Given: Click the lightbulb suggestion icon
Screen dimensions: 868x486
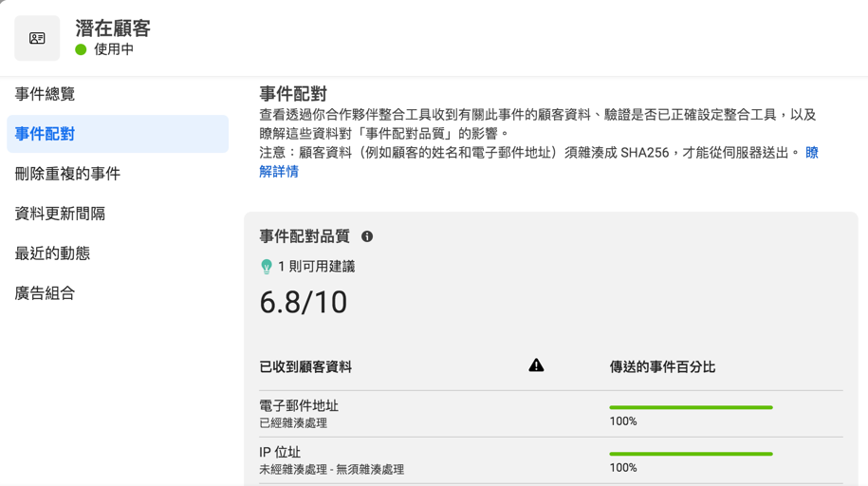Looking at the screenshot, I should tap(267, 268).
